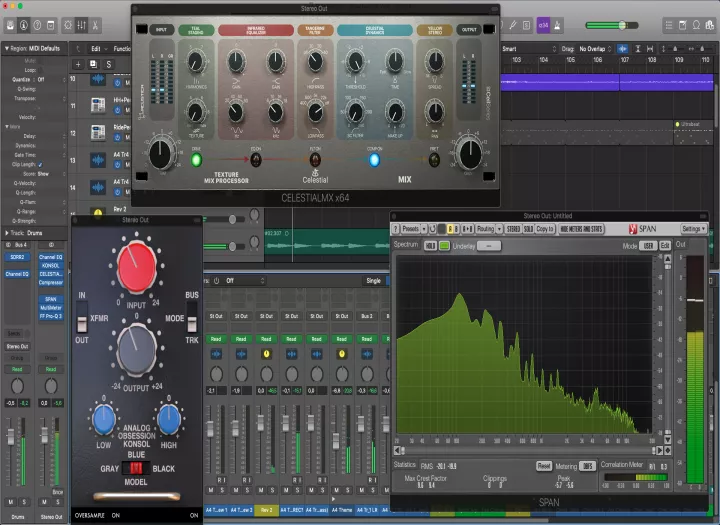
Task: Open the SPAN Presets dropdown
Action: click(411, 229)
